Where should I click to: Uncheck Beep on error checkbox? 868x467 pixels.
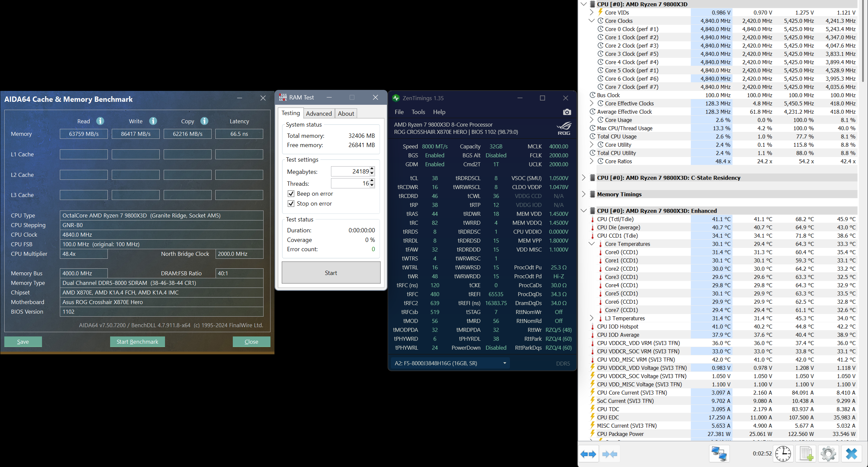tap(291, 194)
